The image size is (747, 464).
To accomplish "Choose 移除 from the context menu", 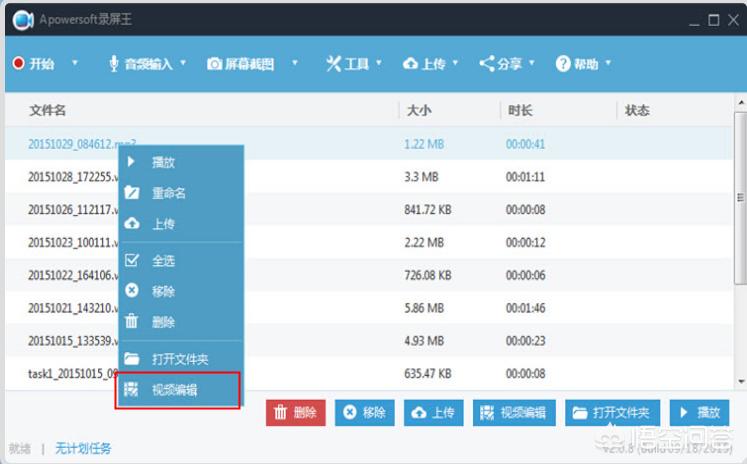I will point(181,291).
